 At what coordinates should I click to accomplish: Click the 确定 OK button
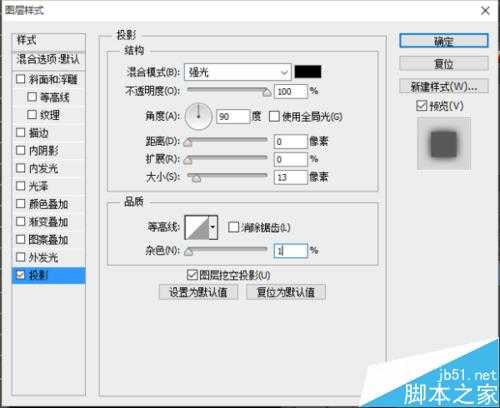[x=444, y=41]
